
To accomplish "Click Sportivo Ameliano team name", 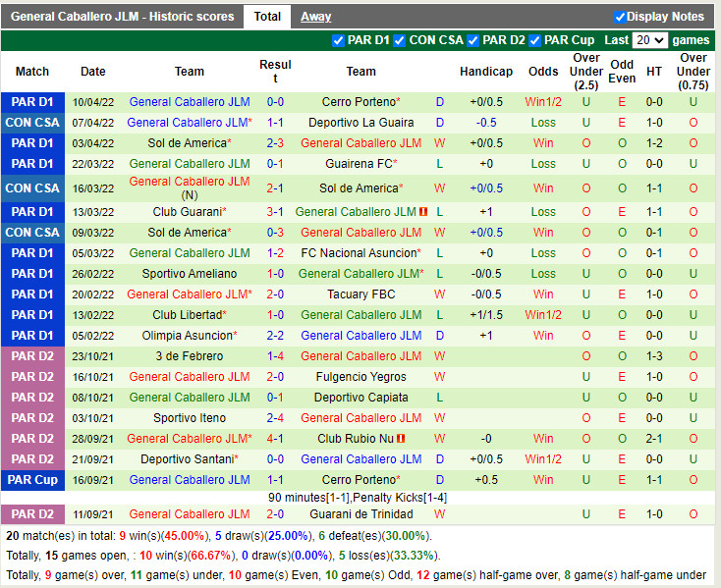I will [x=190, y=274].
